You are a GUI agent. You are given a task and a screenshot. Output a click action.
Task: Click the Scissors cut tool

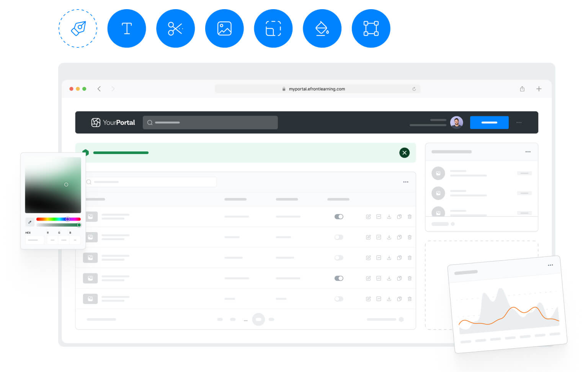tap(175, 29)
